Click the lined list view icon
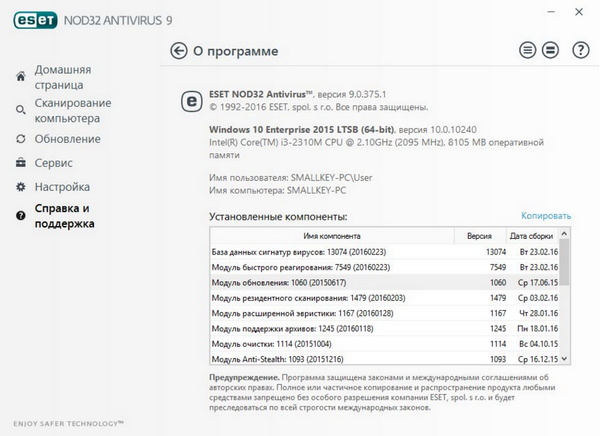 click(528, 50)
